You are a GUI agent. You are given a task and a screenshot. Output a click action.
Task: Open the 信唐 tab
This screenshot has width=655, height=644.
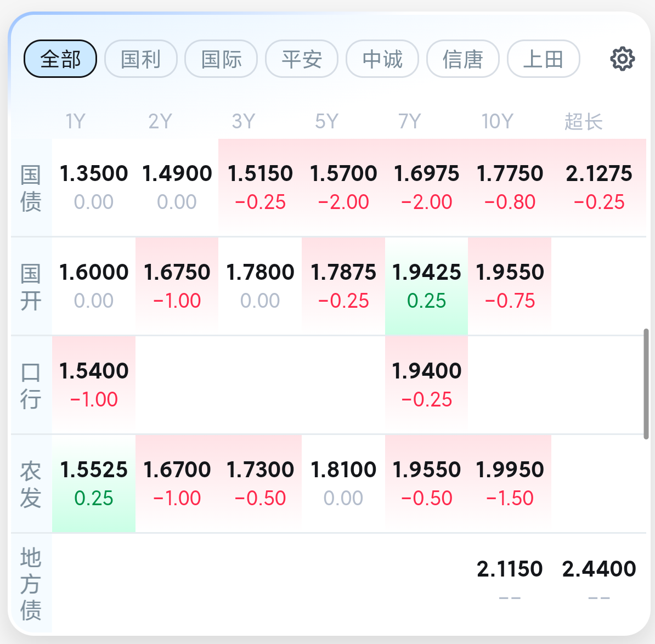[x=463, y=59]
